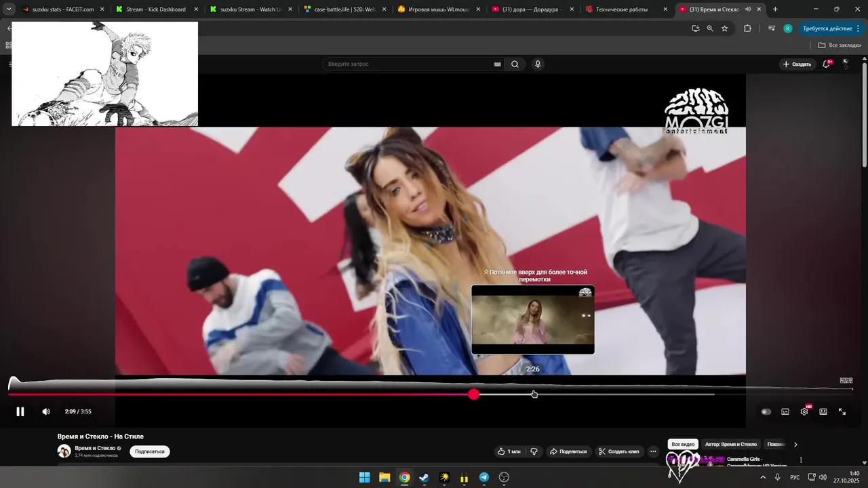Viewport: 868px width, 488px height.
Task: Click the Подписаться subscribe button
Action: tap(149, 451)
